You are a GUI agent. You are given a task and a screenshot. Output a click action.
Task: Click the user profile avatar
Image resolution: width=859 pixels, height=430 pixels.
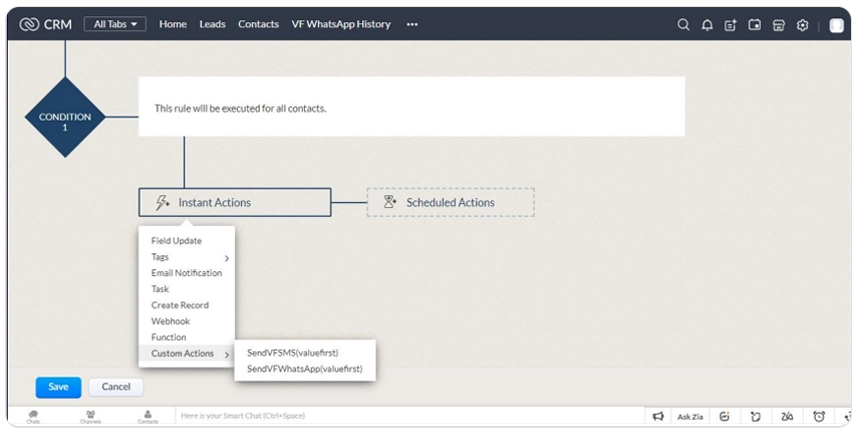836,25
